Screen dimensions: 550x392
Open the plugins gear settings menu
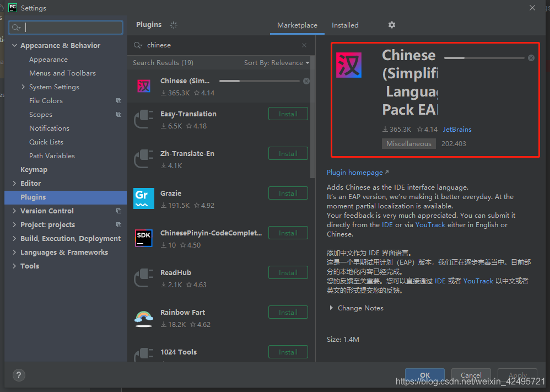(x=391, y=25)
